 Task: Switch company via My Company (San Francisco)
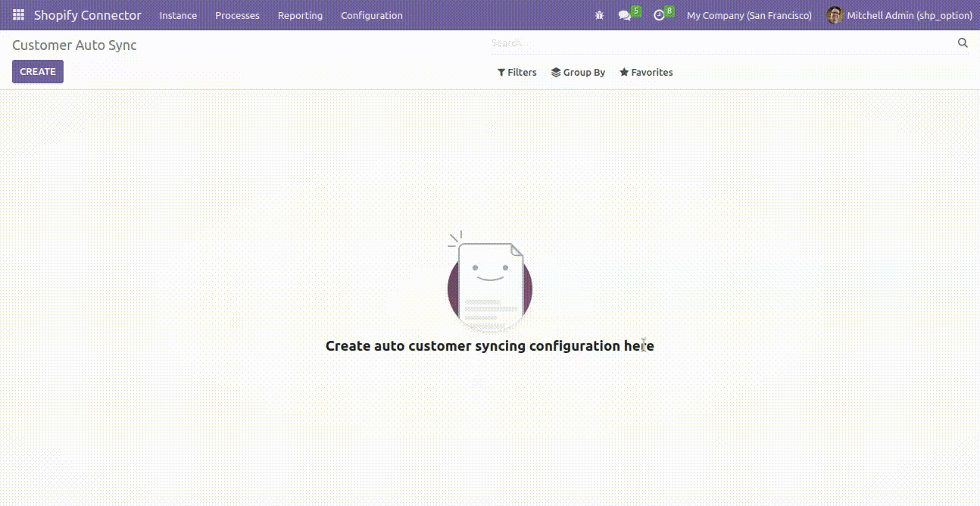(x=748, y=15)
